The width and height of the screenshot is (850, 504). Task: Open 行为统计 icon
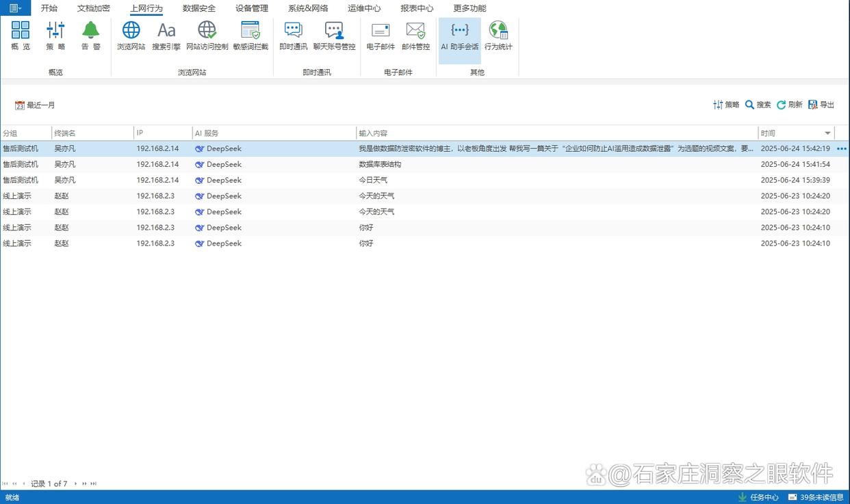[x=498, y=36]
